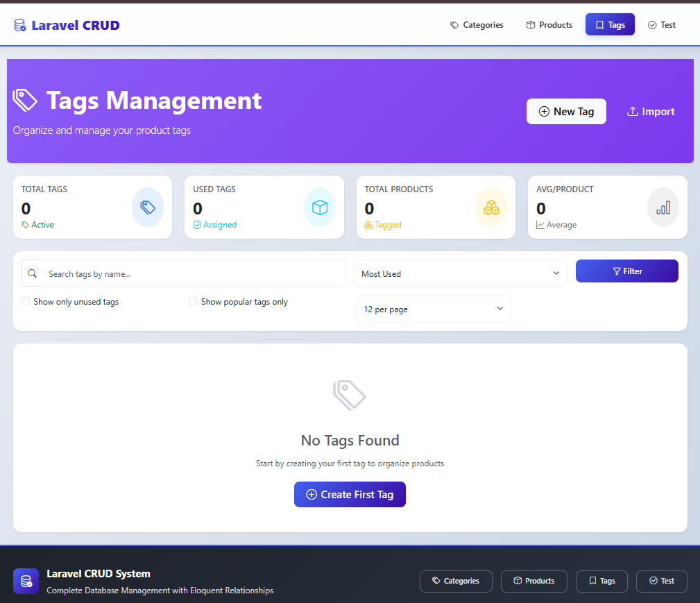The image size is (700, 603).
Task: Click the line graph icon next to Average
Action: (540, 225)
